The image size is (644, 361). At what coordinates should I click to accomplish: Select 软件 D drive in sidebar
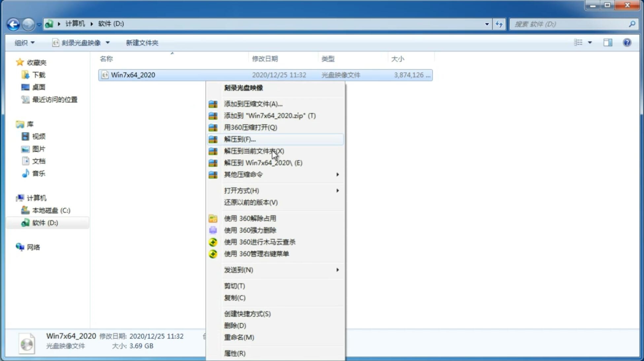[44, 222]
